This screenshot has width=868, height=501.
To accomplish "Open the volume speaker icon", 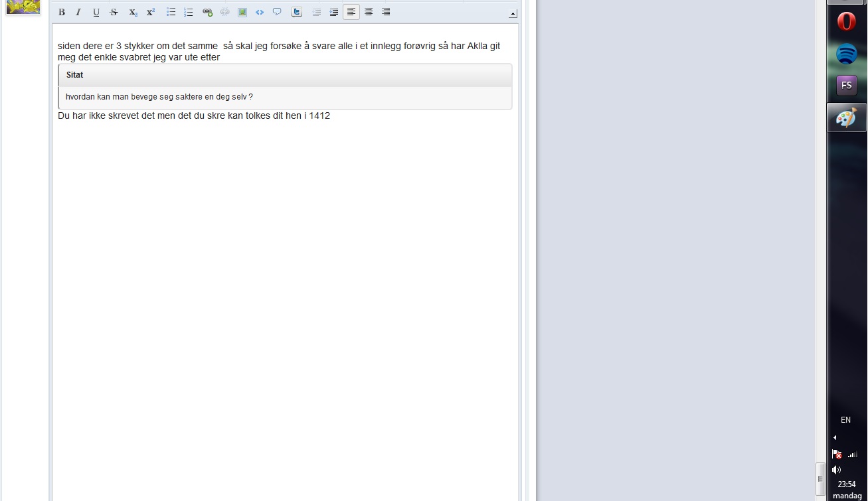I will click(837, 470).
